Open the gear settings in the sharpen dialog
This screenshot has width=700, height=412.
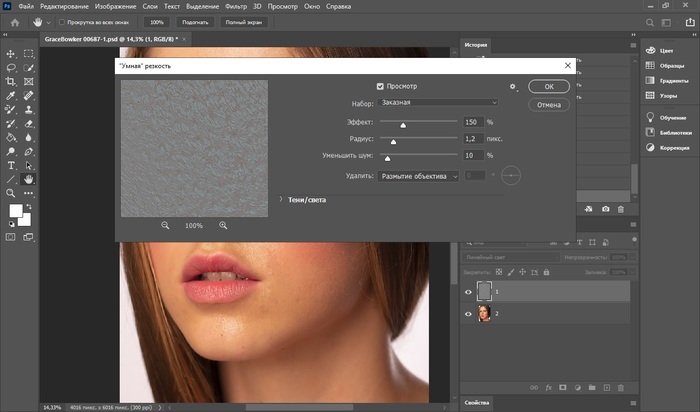click(512, 87)
